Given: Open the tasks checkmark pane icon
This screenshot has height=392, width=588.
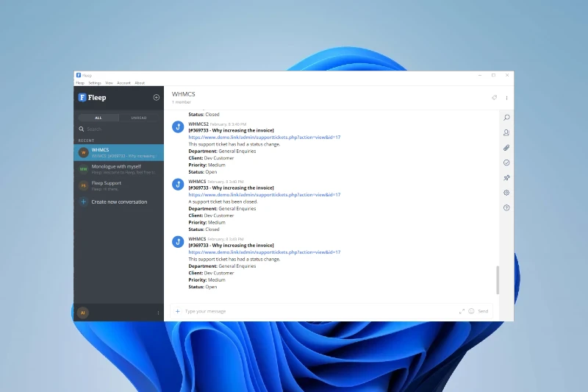Looking at the screenshot, I should (506, 163).
